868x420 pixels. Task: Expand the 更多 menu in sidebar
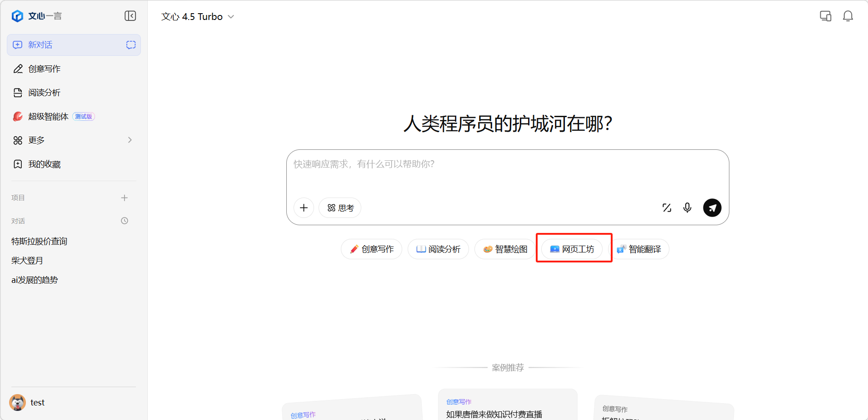74,140
